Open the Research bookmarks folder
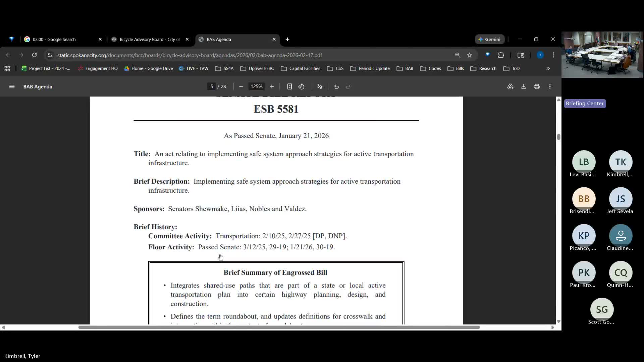 pyautogui.click(x=483, y=68)
